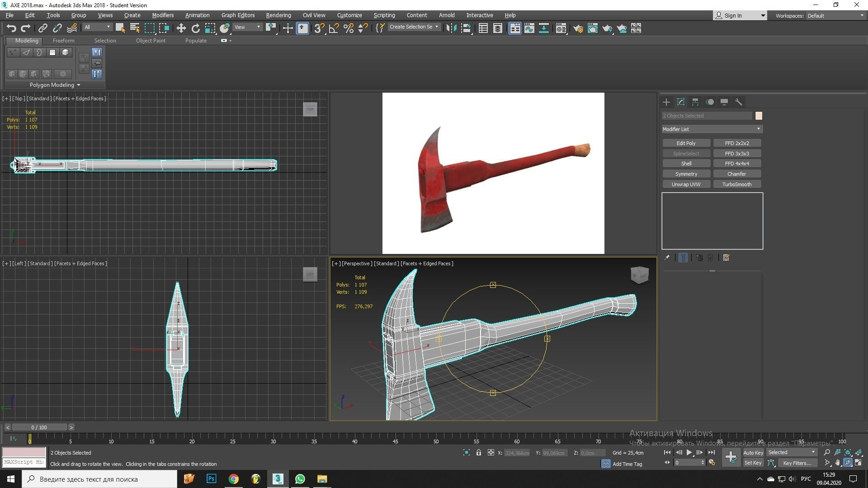Add an Edit Poly modifier
This screenshot has width=868, height=488.
(x=686, y=143)
